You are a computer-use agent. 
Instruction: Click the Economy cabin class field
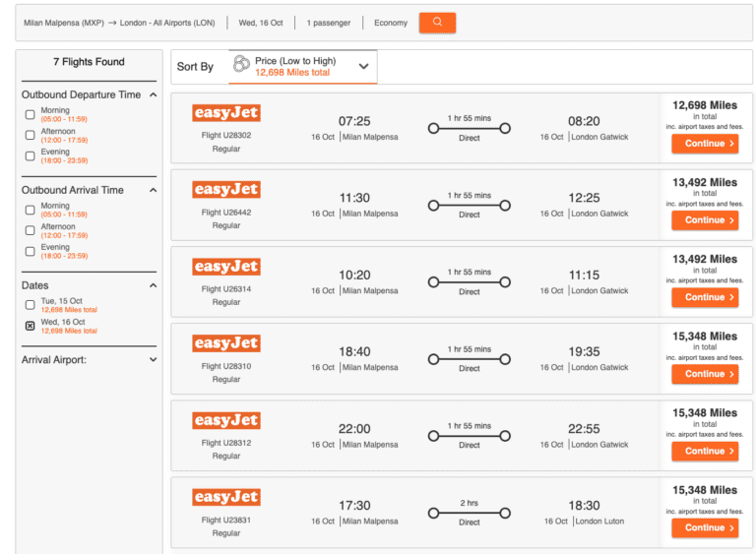(x=391, y=23)
